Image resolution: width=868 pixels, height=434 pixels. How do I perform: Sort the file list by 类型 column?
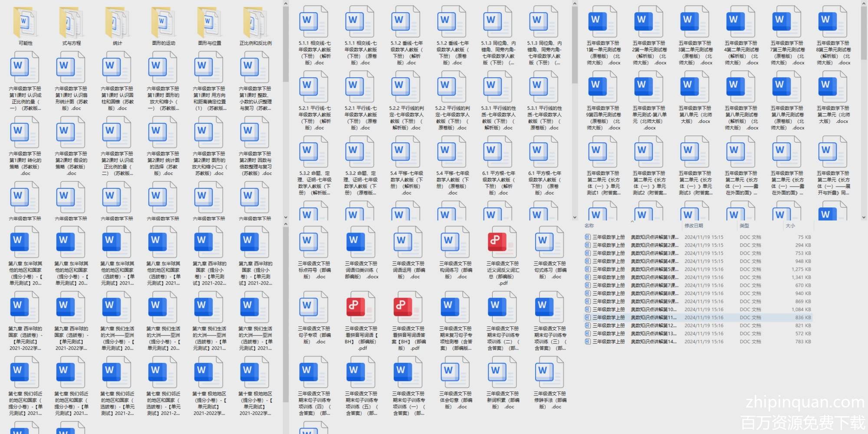(x=744, y=226)
